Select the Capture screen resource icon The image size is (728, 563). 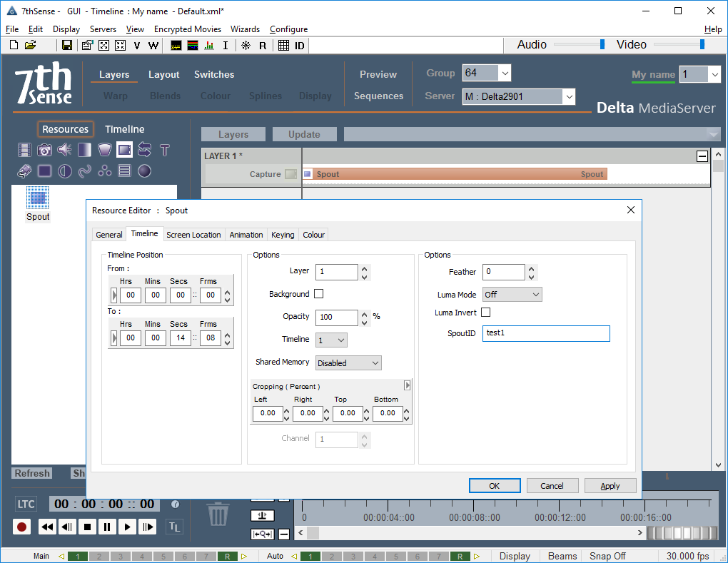pos(124,150)
